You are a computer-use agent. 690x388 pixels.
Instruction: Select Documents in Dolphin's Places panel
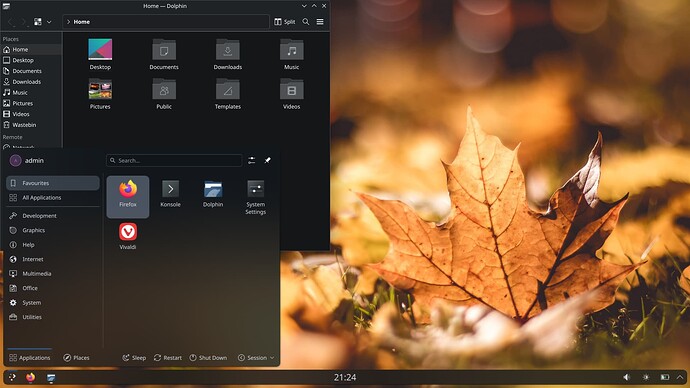pos(31,71)
